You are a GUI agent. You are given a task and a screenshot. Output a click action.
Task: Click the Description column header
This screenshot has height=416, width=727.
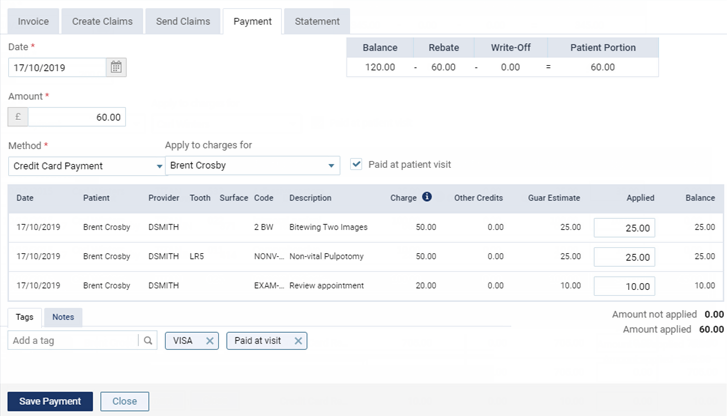(x=310, y=198)
